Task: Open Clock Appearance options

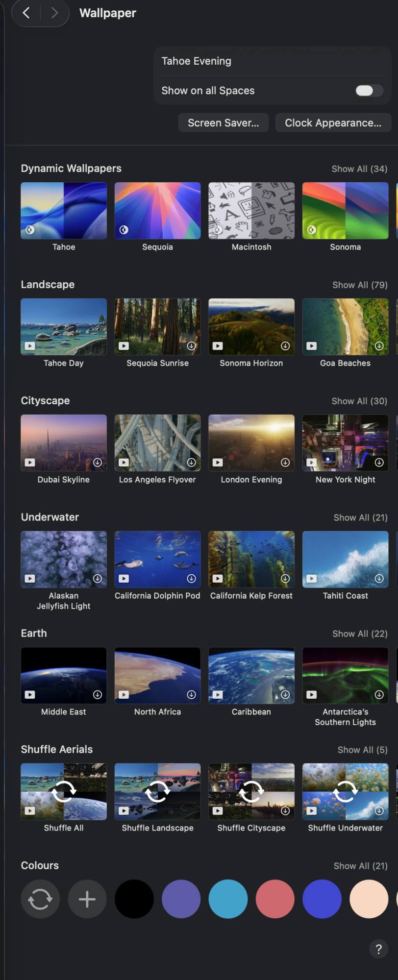Action: pos(333,123)
